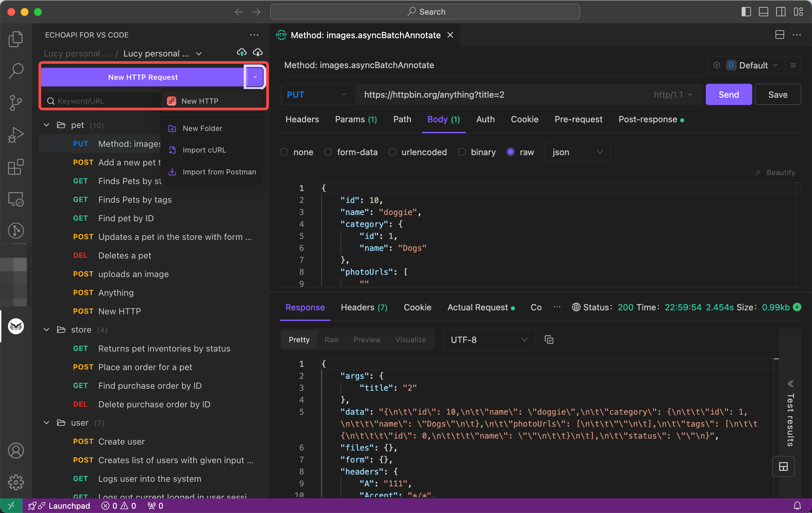The image size is (812, 513).
Task: Open the HTTP method PUT dropdown
Action: tap(316, 94)
